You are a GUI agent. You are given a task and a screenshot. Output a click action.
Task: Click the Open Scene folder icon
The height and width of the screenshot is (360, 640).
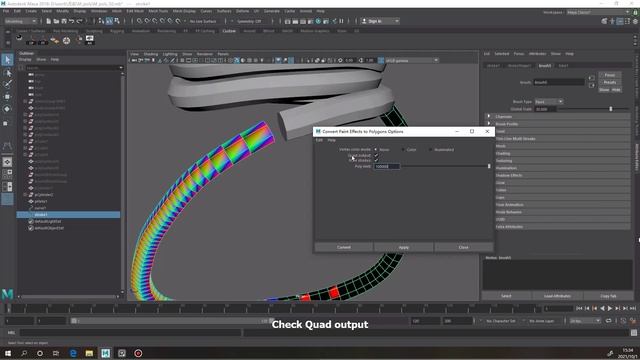click(x=56, y=21)
